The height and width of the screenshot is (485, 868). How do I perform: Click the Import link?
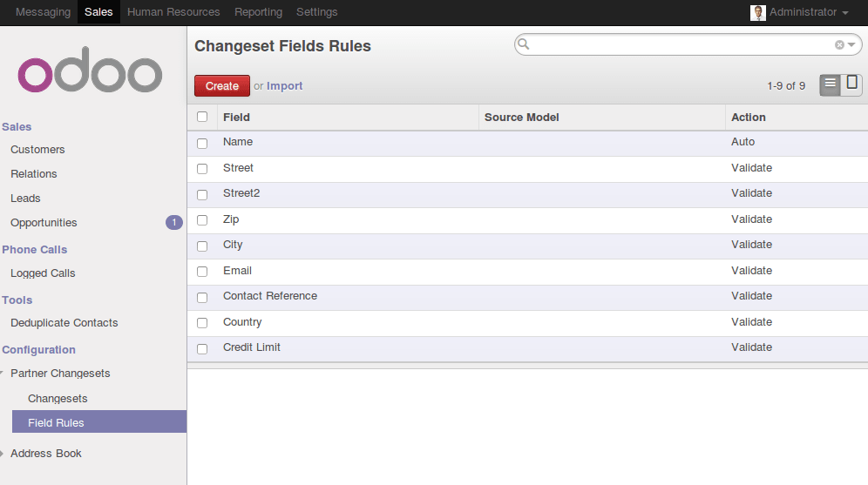coord(284,85)
